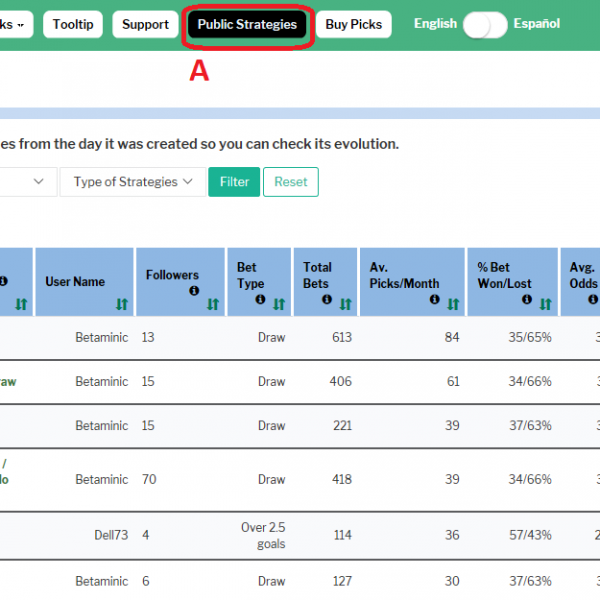This screenshot has width=600, height=600.
Task: Click the Reset button
Action: [291, 182]
